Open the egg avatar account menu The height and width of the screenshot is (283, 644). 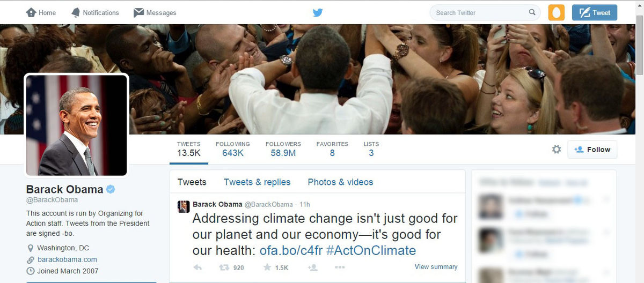[557, 12]
